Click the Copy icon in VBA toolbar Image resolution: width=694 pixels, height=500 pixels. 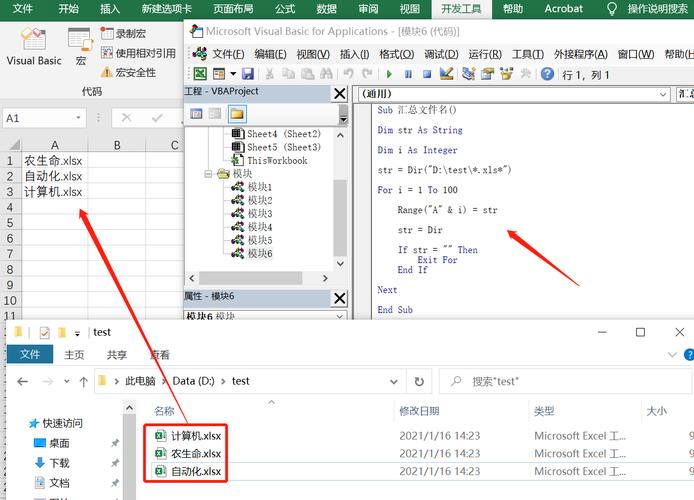click(289, 74)
